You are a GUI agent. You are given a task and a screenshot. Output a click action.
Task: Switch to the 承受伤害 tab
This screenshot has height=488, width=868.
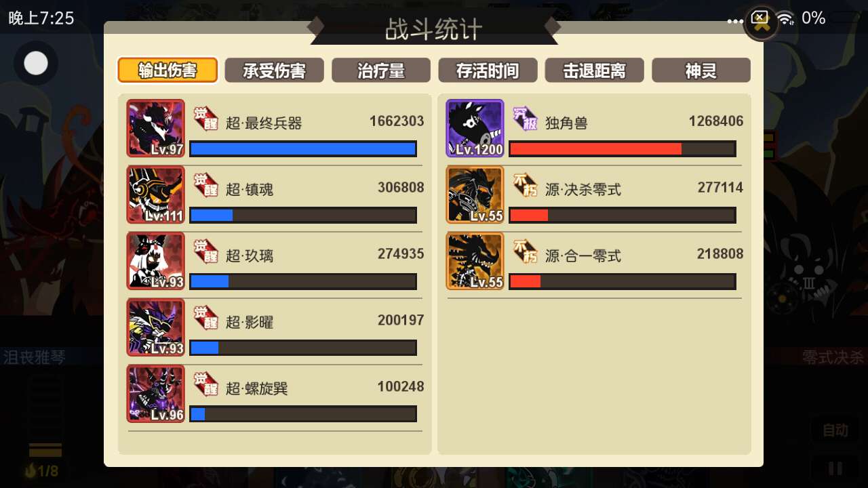point(274,70)
